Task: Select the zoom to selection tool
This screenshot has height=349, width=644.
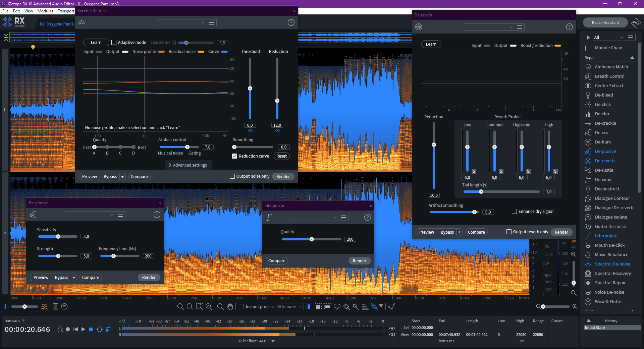Action: 199,306
